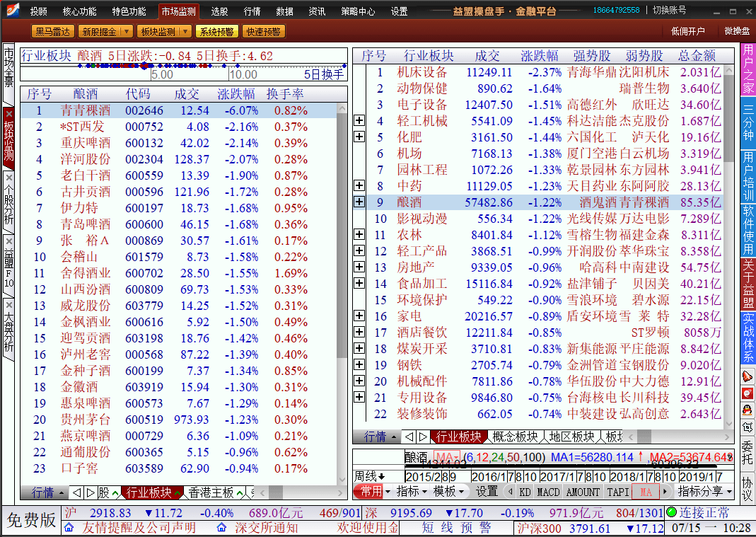The image size is (756, 537).
Task: Click the screenshot capture tool icon
Action: coord(747,427)
